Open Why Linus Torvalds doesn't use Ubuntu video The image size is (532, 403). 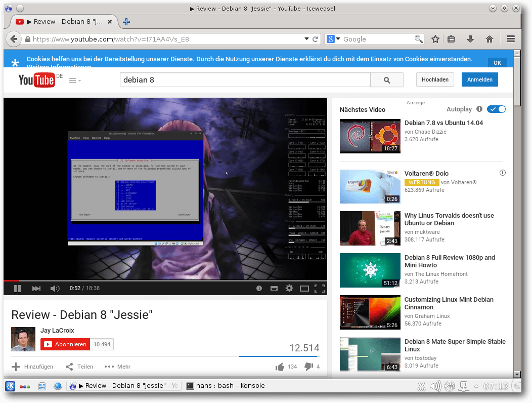449,219
